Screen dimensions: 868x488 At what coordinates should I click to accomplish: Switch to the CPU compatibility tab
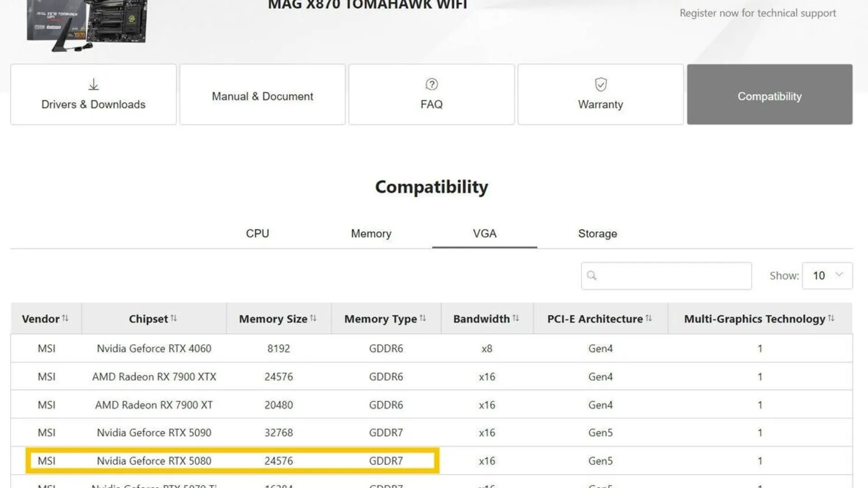click(x=257, y=234)
